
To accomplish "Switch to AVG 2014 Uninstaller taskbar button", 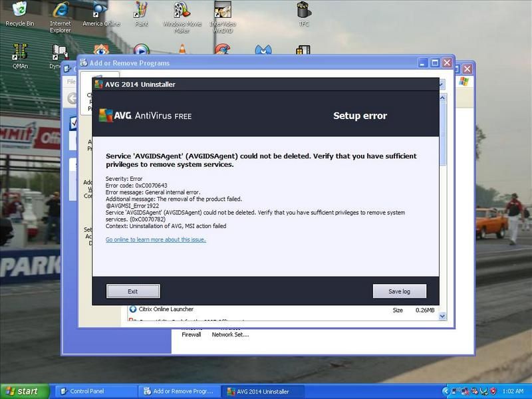I will click(x=263, y=391).
